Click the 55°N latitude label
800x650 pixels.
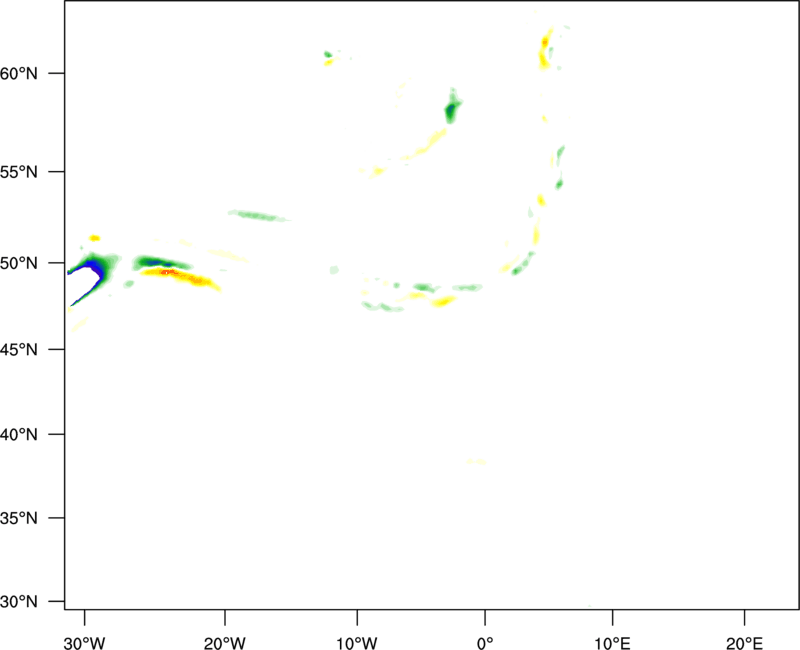[19, 172]
